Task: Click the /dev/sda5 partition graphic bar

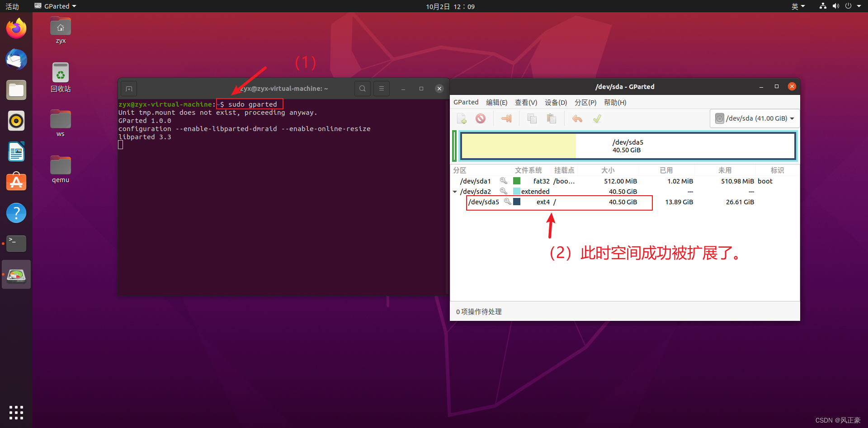Action: point(628,146)
